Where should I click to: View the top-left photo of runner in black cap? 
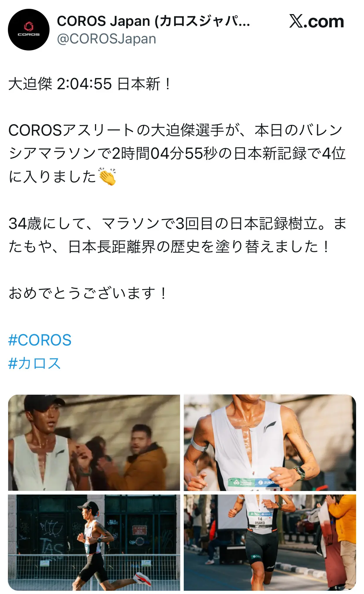tap(94, 443)
